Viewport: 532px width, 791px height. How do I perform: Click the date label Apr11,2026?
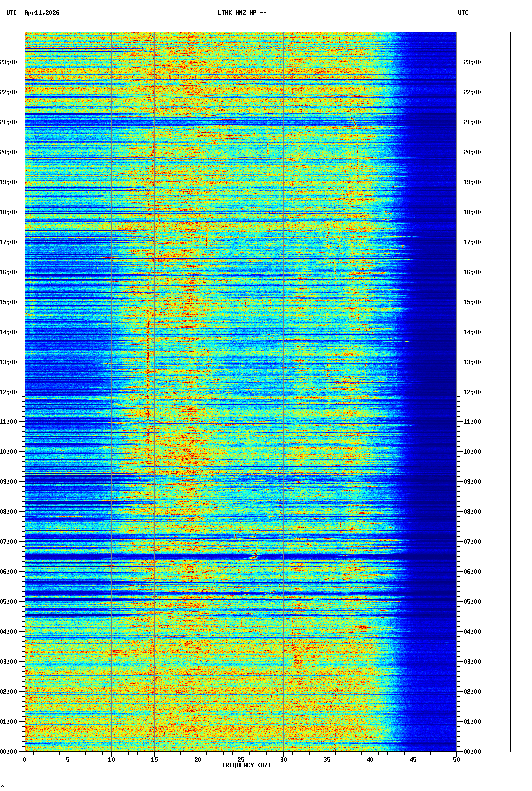(x=42, y=13)
